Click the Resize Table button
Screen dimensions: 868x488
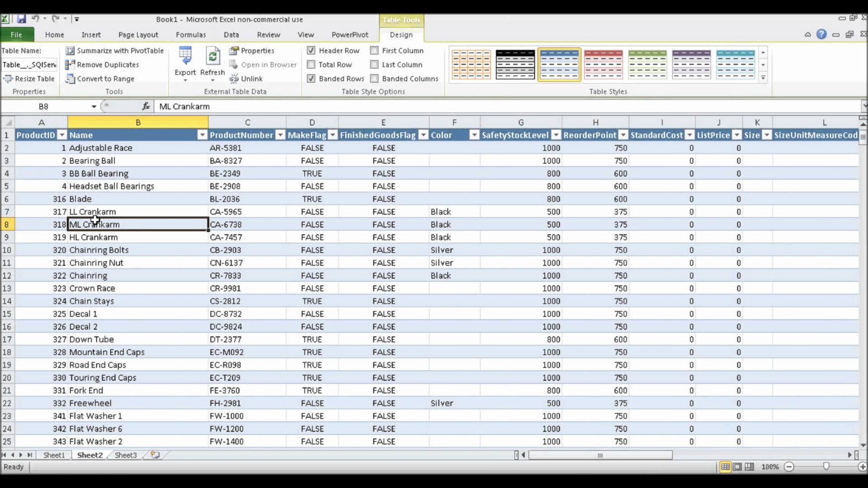(x=29, y=78)
